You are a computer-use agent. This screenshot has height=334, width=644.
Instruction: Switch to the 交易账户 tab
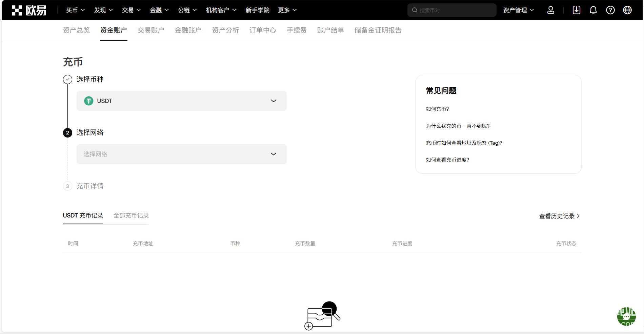tap(151, 30)
